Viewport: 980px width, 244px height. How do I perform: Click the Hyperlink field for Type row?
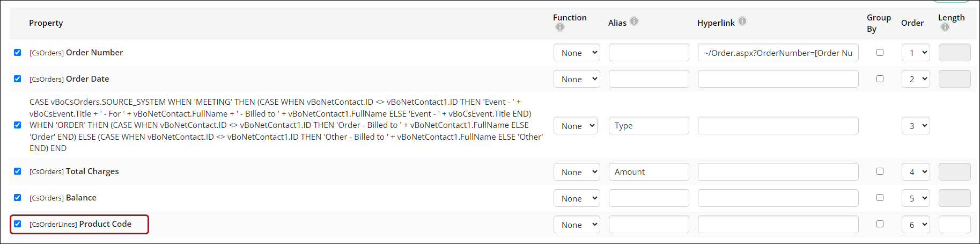tap(778, 126)
